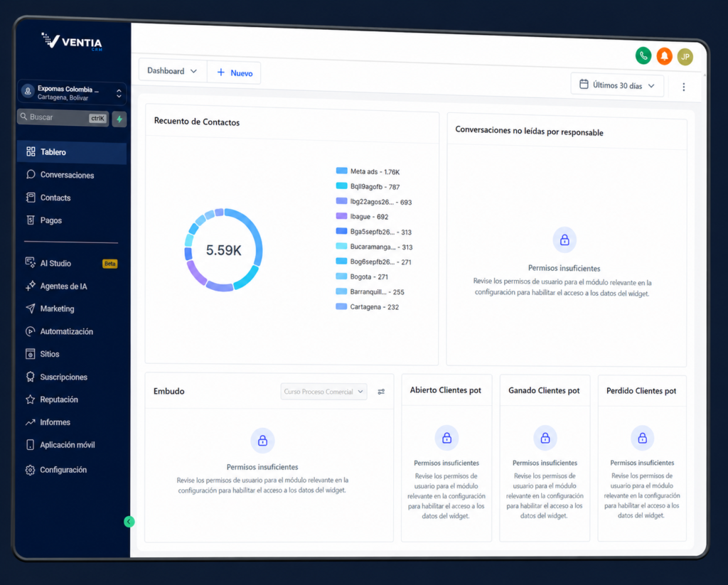
Task: Click the Configuración gear icon
Action: 30,470
